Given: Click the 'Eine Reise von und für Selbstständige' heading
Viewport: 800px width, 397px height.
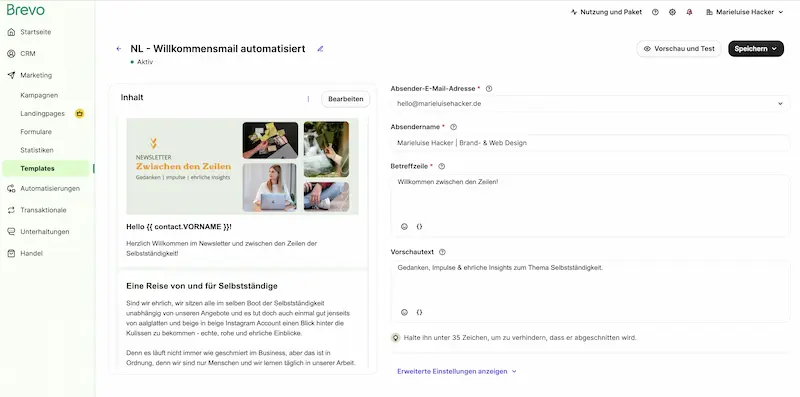Looking at the screenshot, I should tap(202, 286).
